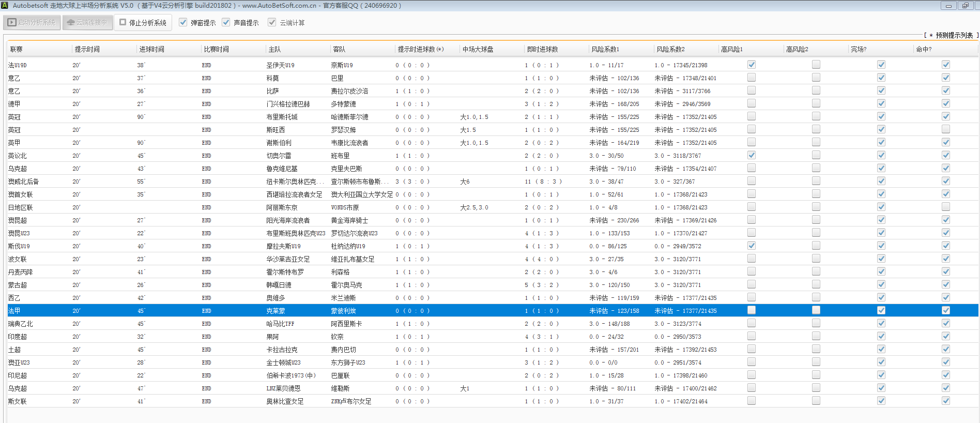
Task: Sort by the 风险系数1 column header
Action: click(605, 49)
